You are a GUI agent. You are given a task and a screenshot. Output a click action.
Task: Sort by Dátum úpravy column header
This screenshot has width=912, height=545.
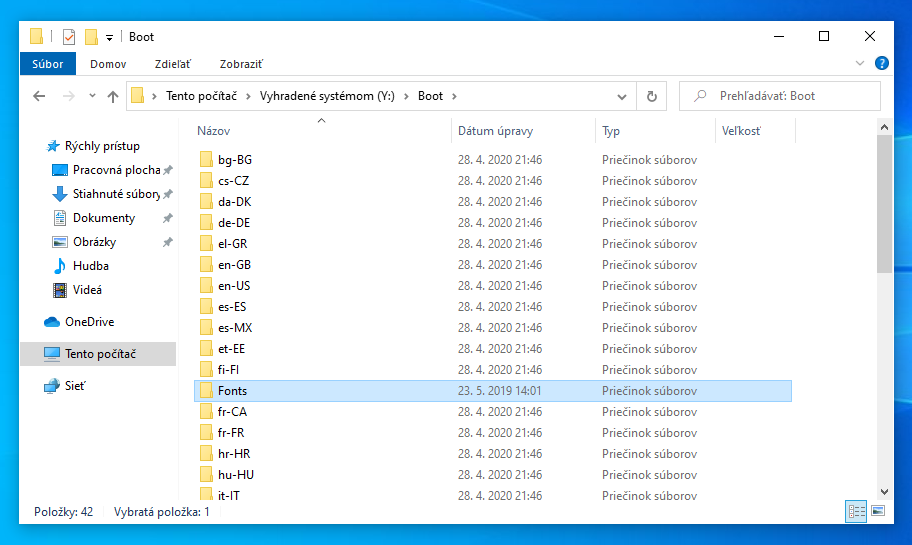[496, 131]
